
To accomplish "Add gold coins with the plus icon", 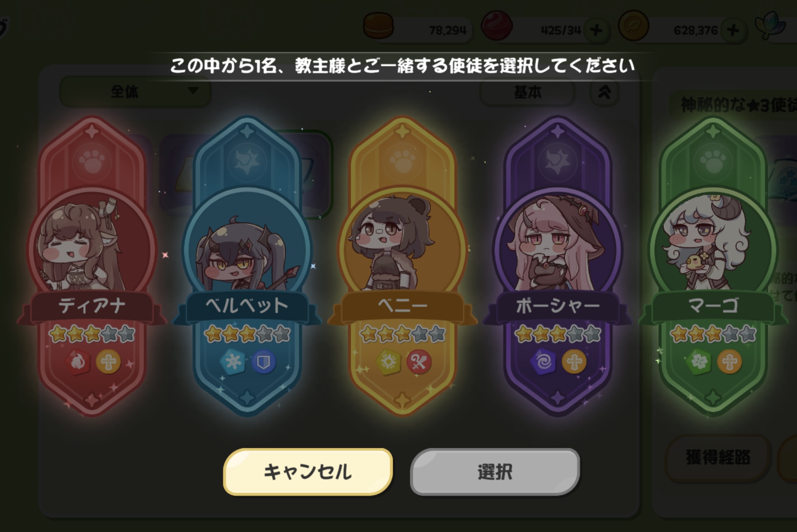I will [x=733, y=30].
